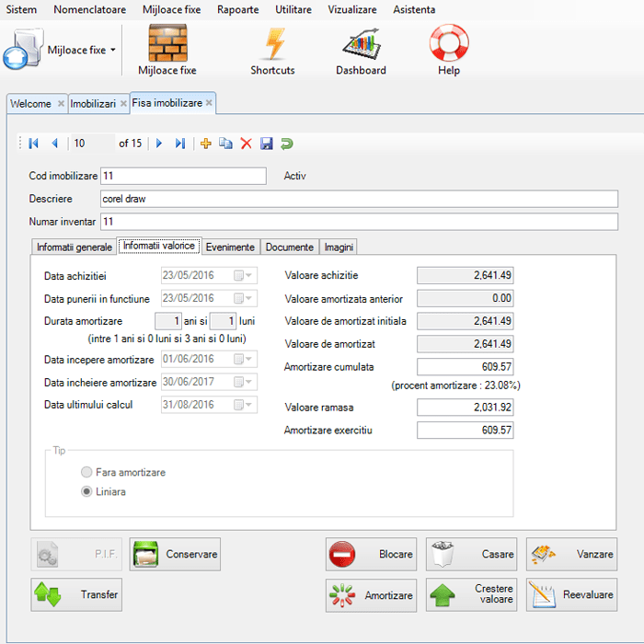The width and height of the screenshot is (644, 644).
Task: Close the Fisa imobilizare tab
Action: click(x=209, y=103)
